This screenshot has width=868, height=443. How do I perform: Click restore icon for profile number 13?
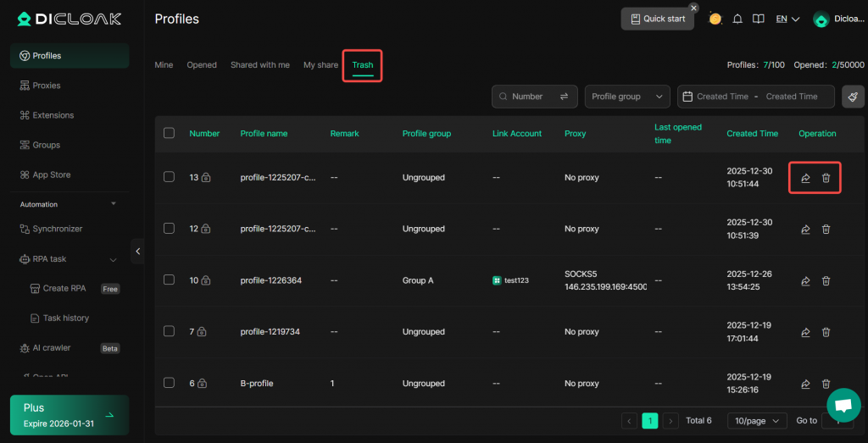click(x=805, y=178)
